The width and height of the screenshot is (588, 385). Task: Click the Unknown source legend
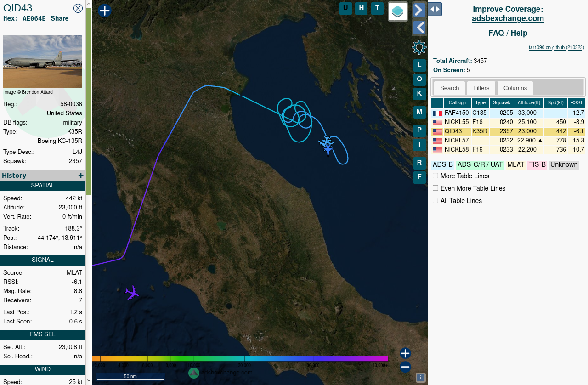[564, 164]
